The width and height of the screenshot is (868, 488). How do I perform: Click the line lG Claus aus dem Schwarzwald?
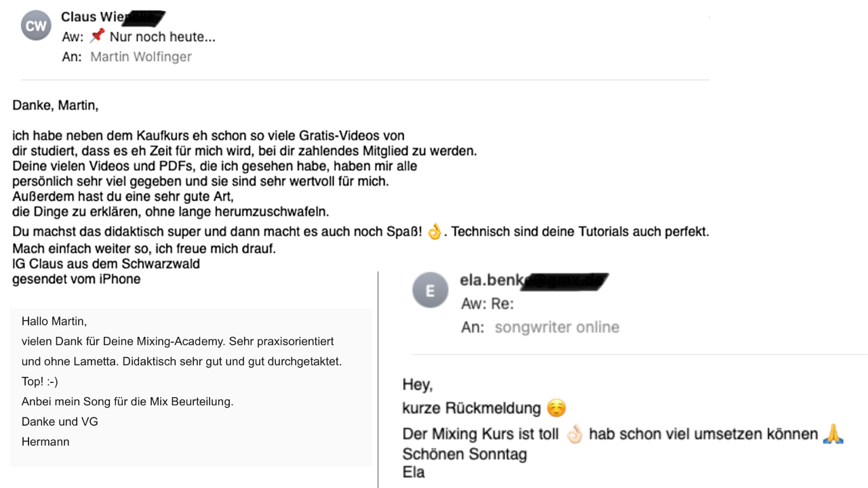click(106, 264)
